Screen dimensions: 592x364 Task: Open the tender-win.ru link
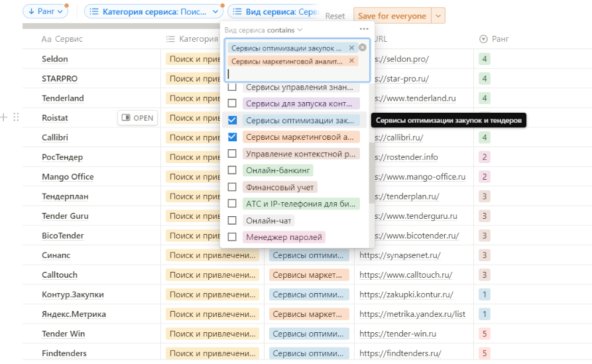click(398, 334)
